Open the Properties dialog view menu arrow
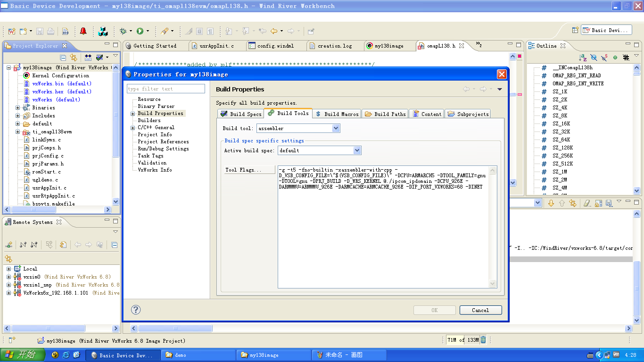644x362 pixels. [500, 89]
